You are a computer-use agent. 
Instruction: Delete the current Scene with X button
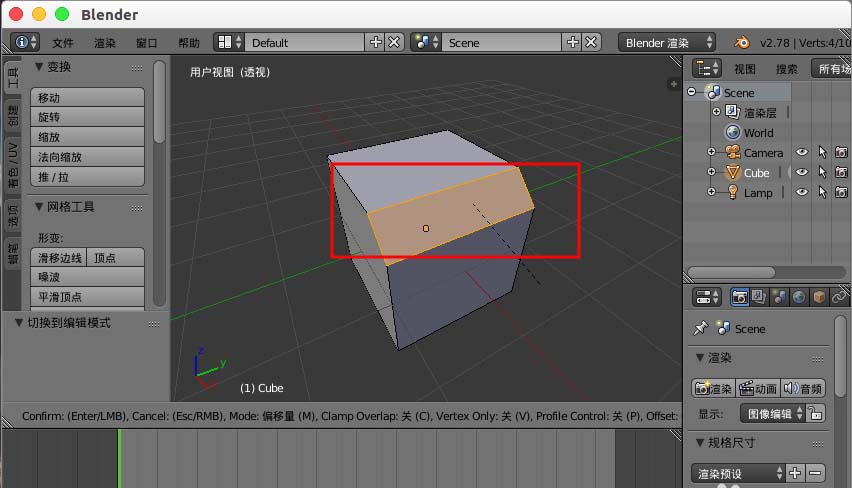tap(591, 42)
